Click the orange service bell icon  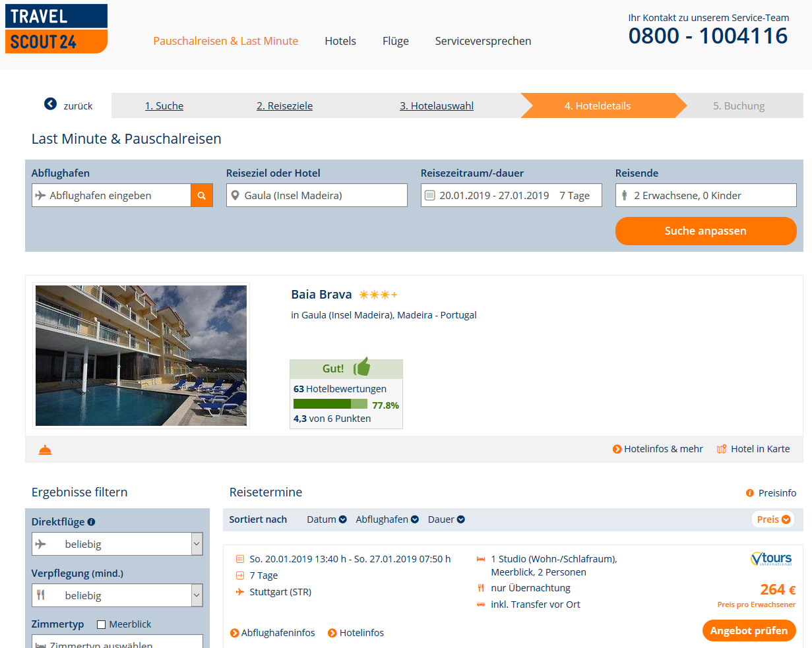pos(45,450)
